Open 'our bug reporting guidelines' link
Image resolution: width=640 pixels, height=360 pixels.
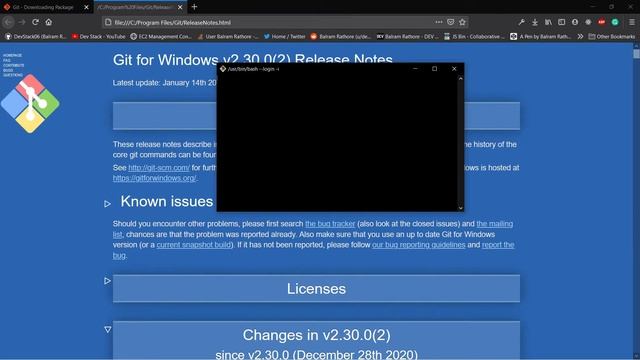(418, 245)
